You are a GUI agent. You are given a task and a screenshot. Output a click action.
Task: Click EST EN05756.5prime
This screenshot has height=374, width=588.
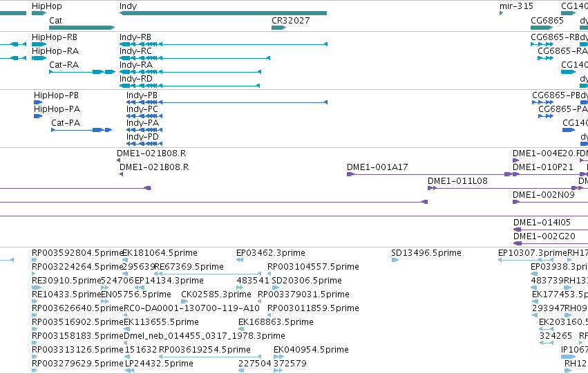tap(136, 295)
